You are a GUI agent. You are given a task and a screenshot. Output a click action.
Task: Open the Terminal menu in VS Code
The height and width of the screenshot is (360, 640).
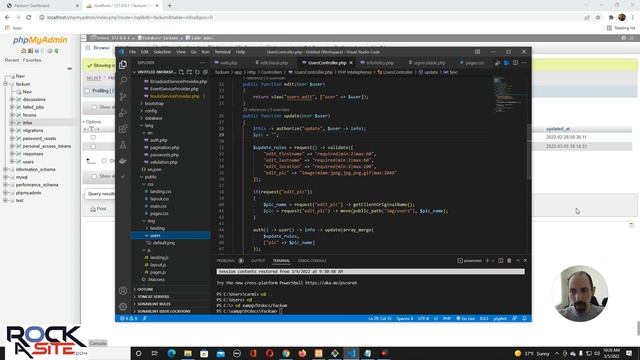tap(222, 52)
